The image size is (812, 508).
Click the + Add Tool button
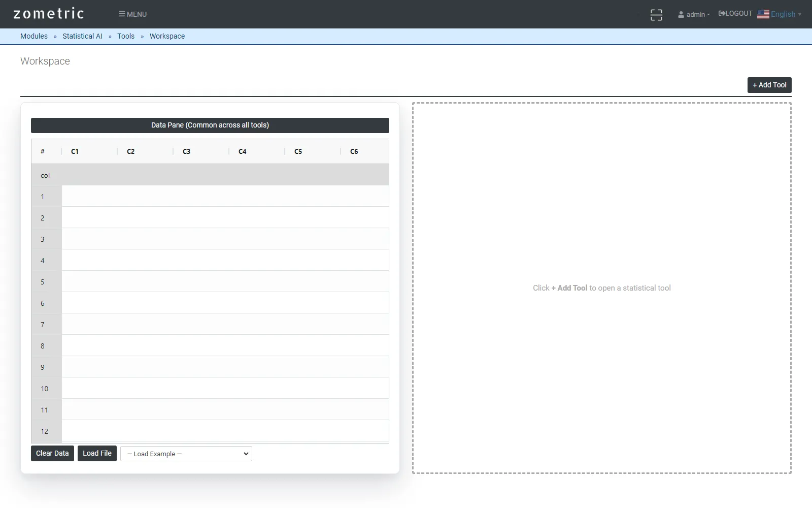point(769,85)
